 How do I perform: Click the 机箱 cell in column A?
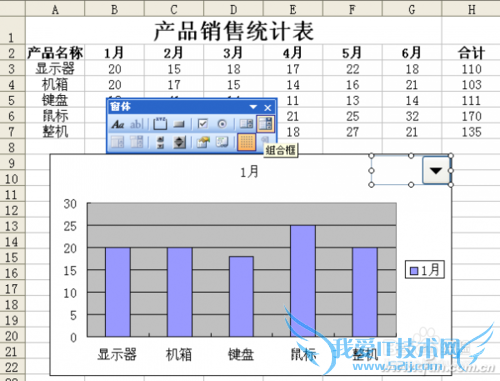point(55,85)
